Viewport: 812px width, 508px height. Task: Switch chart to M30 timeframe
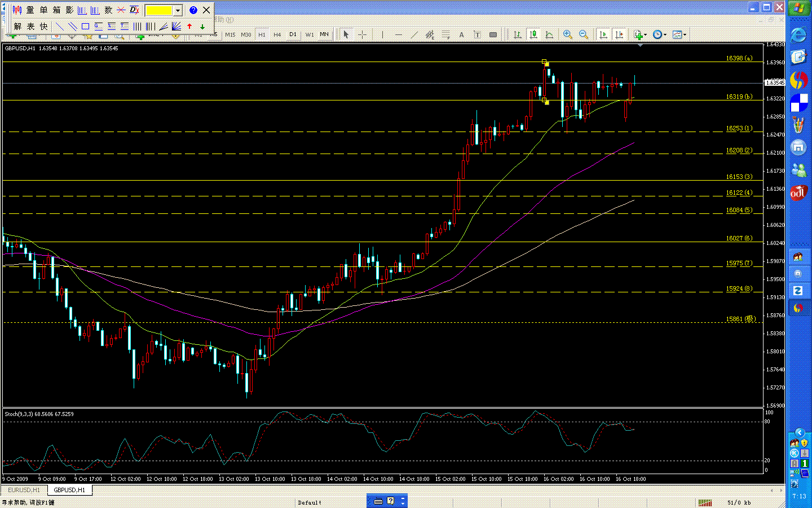coord(246,34)
